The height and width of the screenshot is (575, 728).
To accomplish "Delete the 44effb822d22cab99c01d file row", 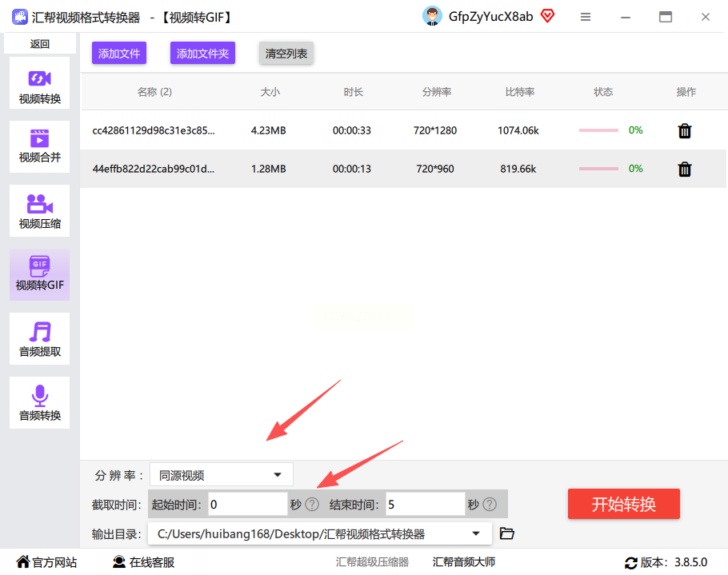I will tap(685, 170).
